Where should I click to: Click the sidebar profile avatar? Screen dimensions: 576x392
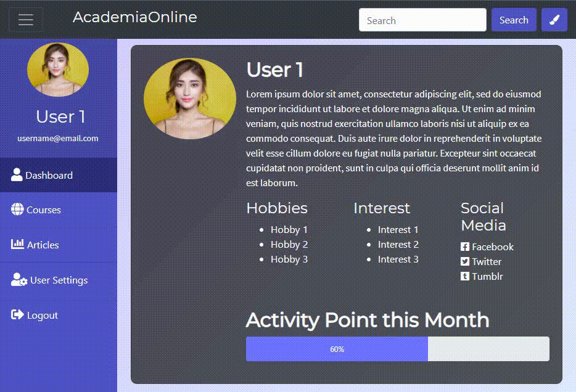[x=58, y=70]
